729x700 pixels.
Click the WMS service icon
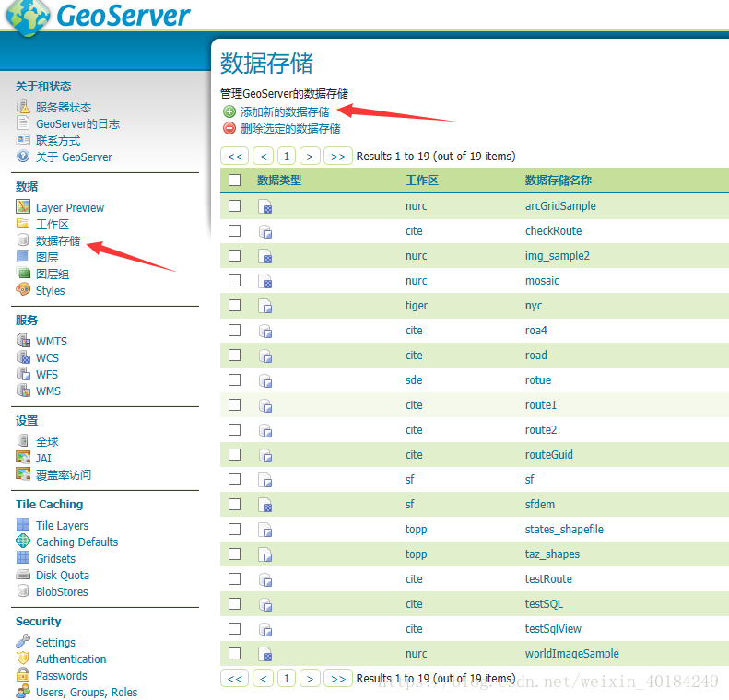(23, 391)
